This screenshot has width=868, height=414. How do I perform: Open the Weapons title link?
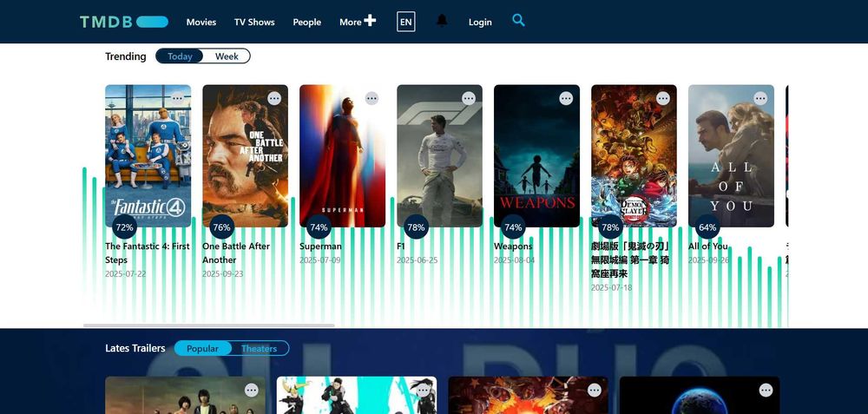click(513, 246)
